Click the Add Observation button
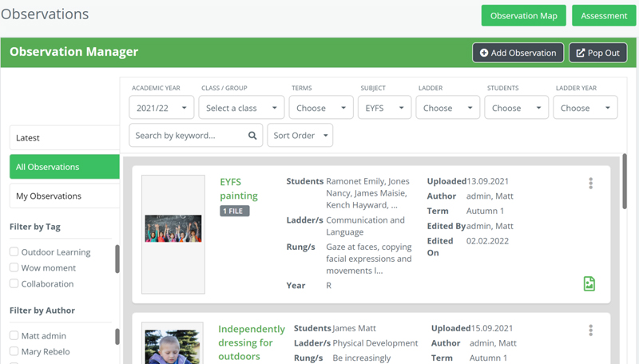639x364 pixels. pos(518,53)
